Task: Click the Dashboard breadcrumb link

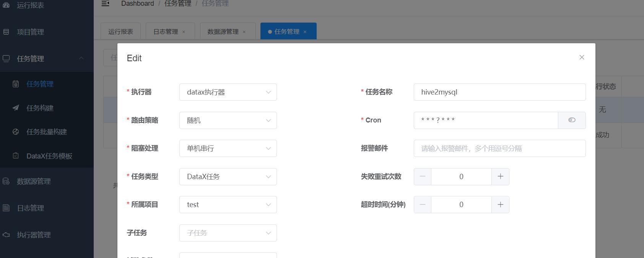Action: [138, 3]
